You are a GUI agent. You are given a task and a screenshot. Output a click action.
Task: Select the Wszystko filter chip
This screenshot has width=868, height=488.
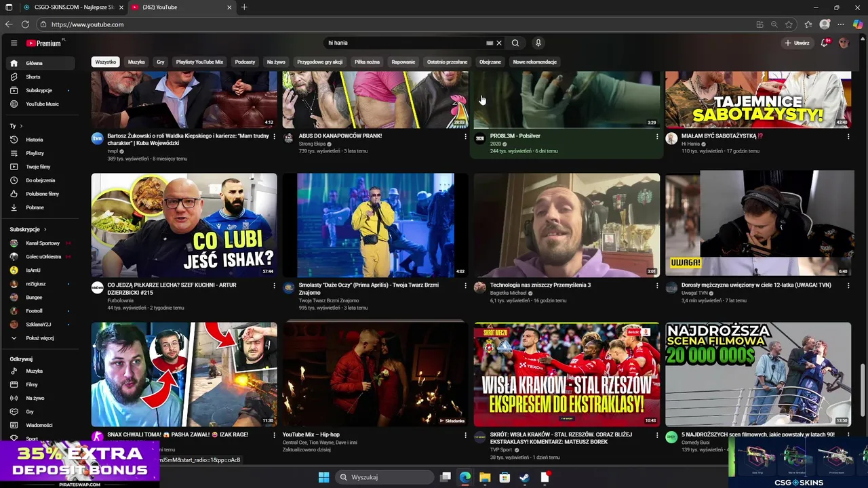pyautogui.click(x=106, y=62)
